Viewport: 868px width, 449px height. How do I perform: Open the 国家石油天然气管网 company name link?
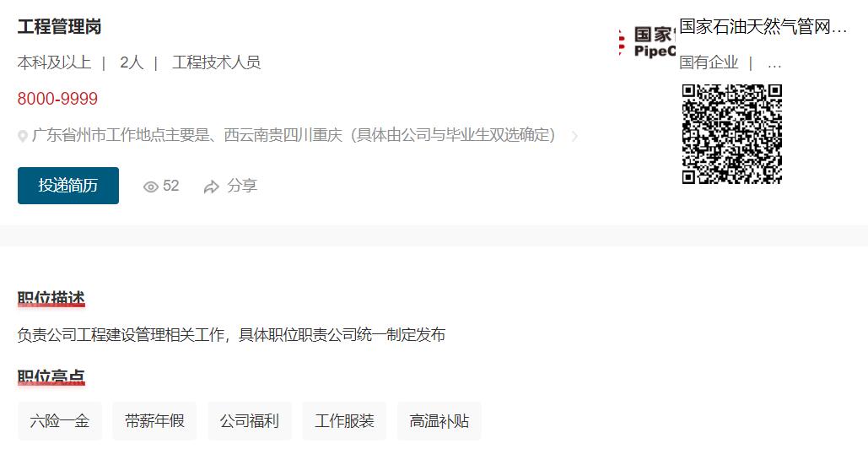click(x=763, y=26)
